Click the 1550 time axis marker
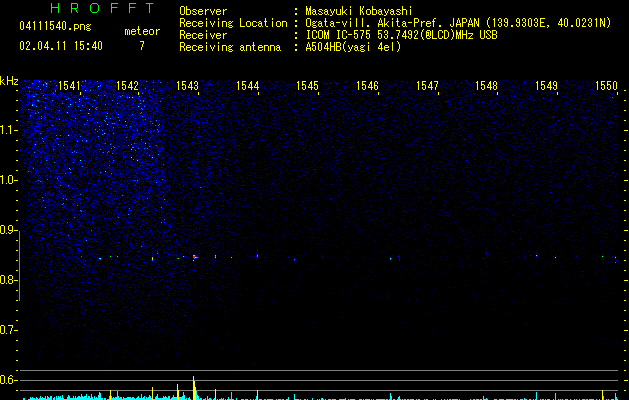629x400 pixels. click(x=606, y=86)
